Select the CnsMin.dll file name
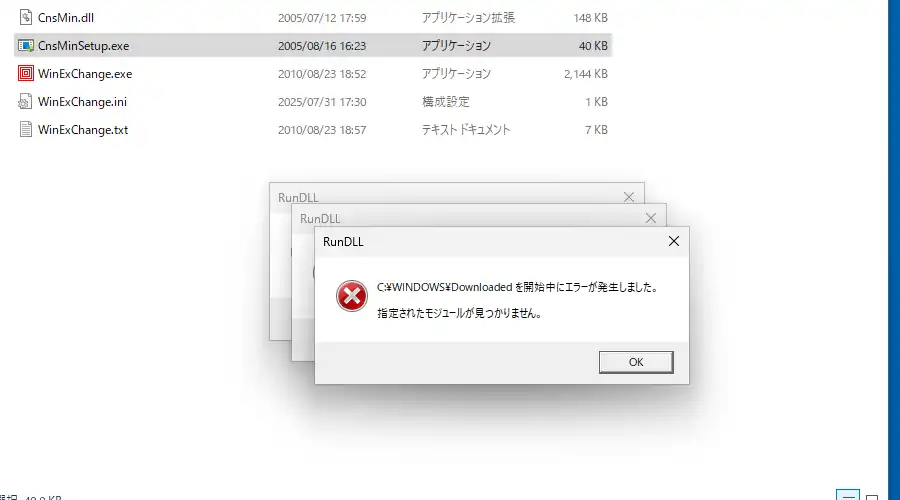The height and width of the screenshot is (500, 900). point(66,18)
